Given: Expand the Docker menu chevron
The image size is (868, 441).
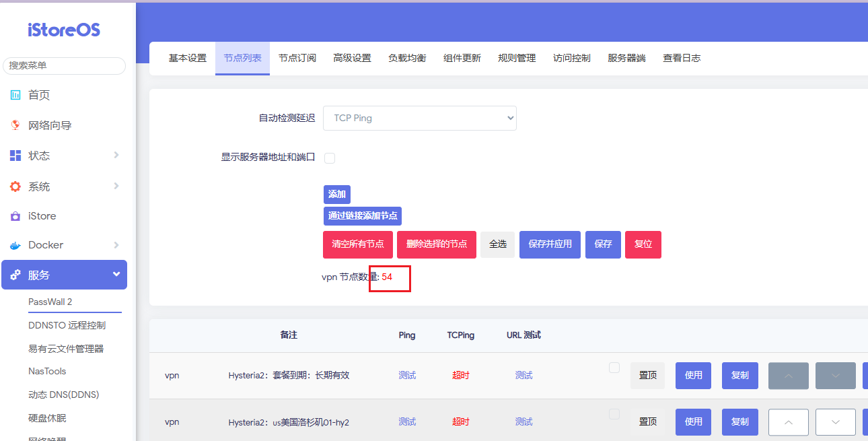Looking at the screenshot, I should coord(116,245).
